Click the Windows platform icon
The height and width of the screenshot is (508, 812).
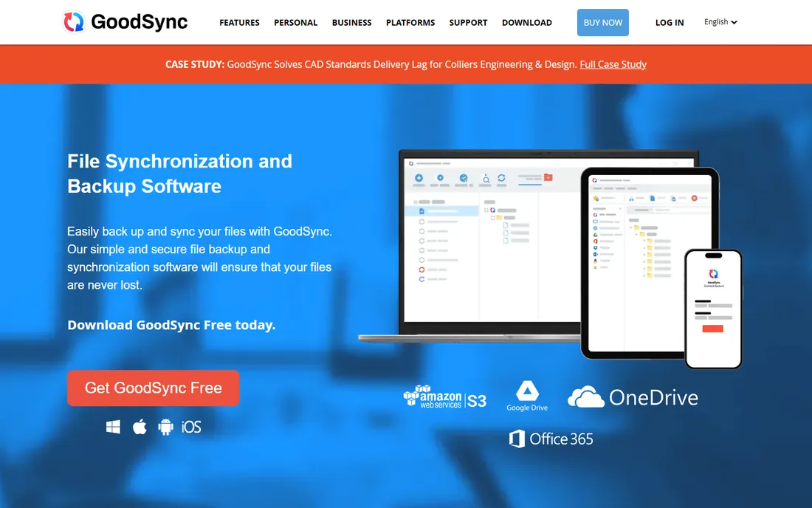[x=113, y=427]
